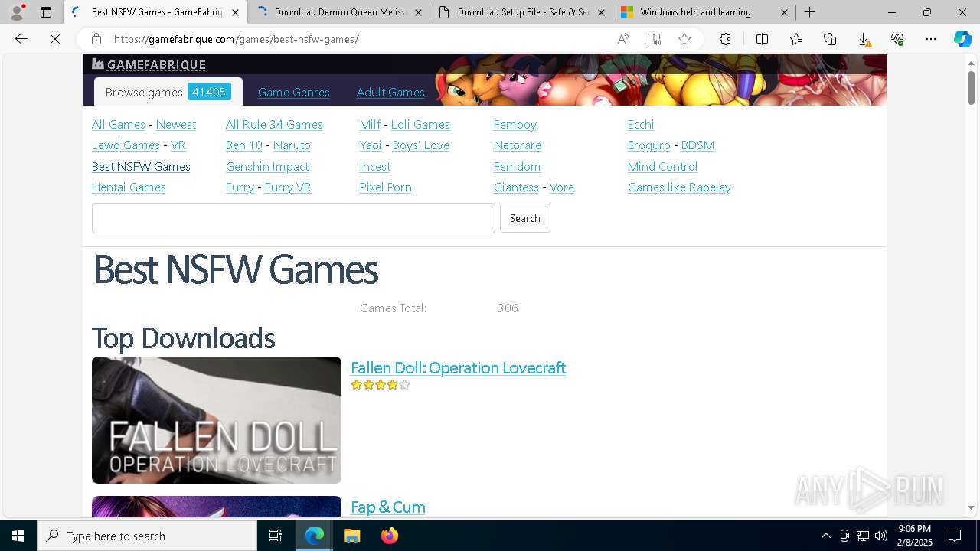Open the Windows Start menu
This screenshot has height=551, width=980.
[x=18, y=536]
